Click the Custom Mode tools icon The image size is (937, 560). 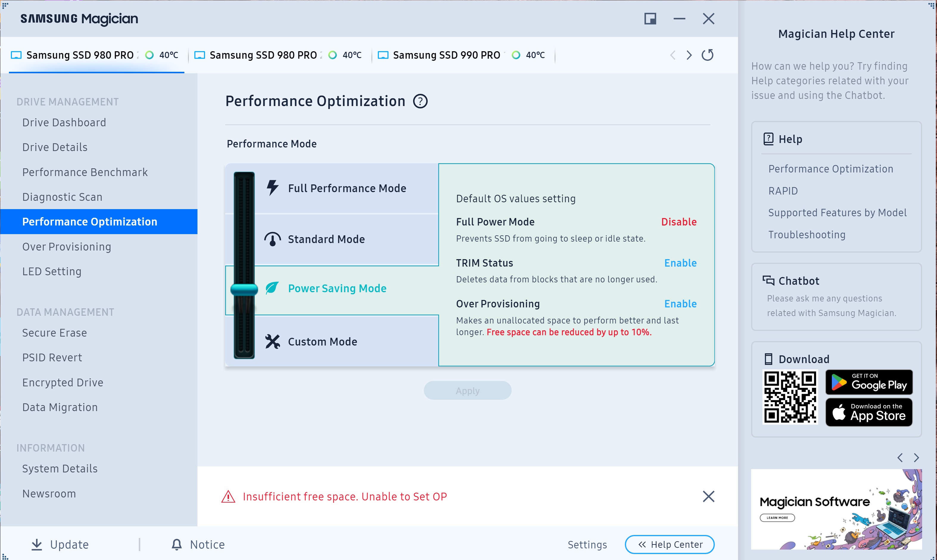pyautogui.click(x=272, y=341)
